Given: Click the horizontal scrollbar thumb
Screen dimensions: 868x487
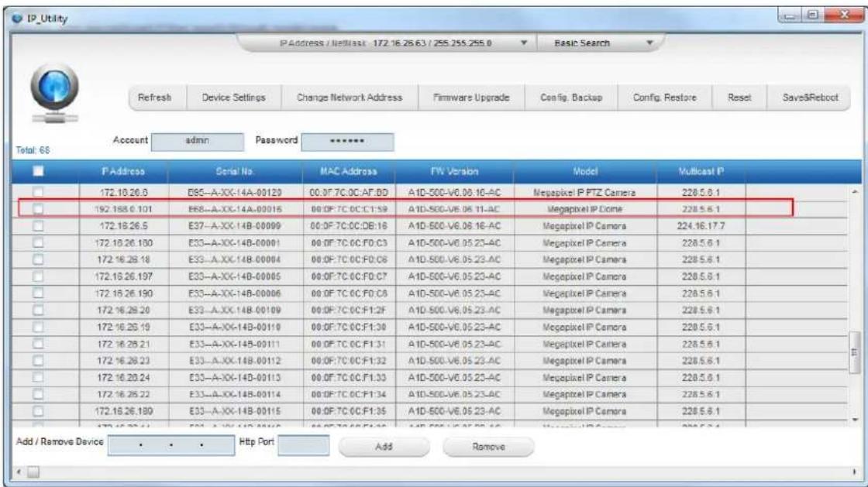Looking at the screenshot, I should [33, 472].
